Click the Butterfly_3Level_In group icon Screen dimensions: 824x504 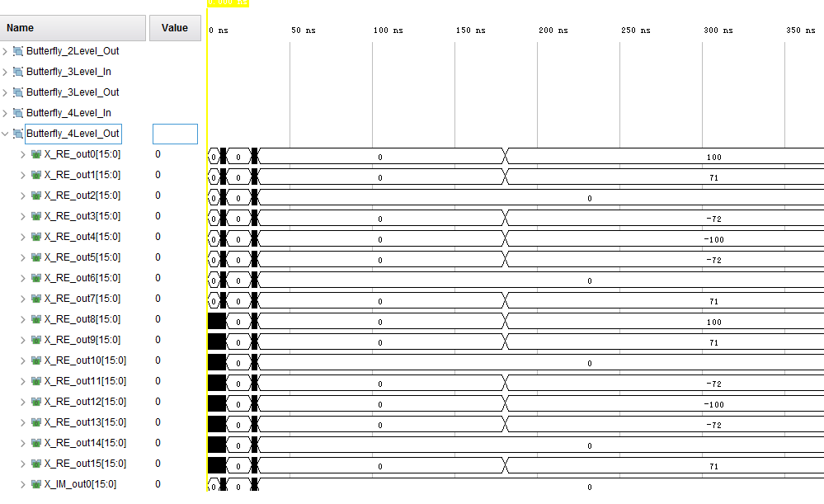point(18,72)
